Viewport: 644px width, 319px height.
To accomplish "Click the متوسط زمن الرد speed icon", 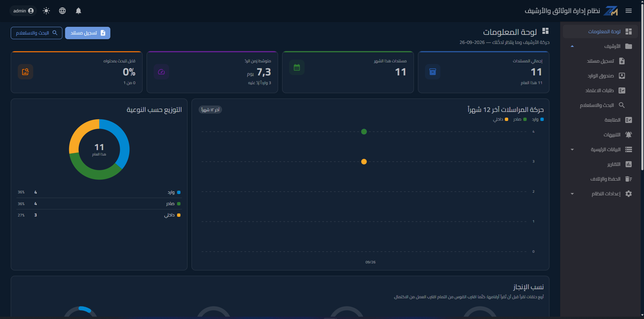I will click(x=161, y=72).
